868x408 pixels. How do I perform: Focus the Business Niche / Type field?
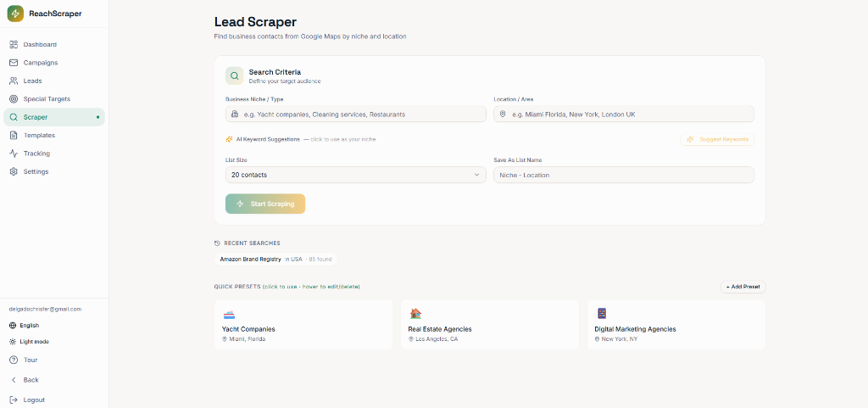pyautogui.click(x=355, y=114)
